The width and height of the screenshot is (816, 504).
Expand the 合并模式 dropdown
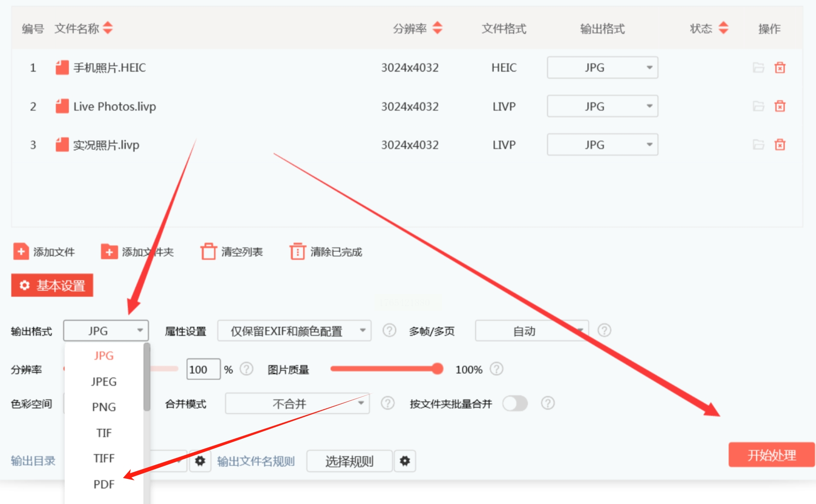[x=297, y=403]
